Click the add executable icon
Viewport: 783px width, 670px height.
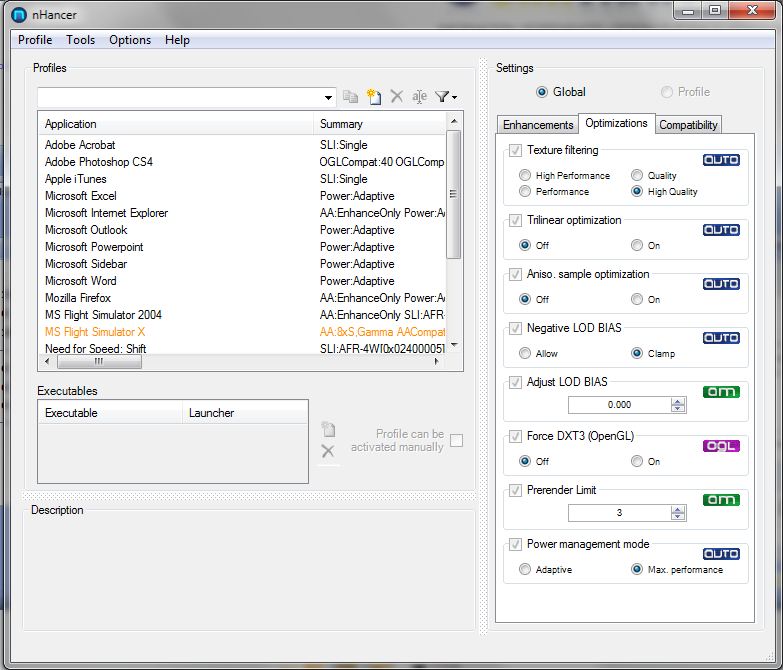click(x=328, y=430)
